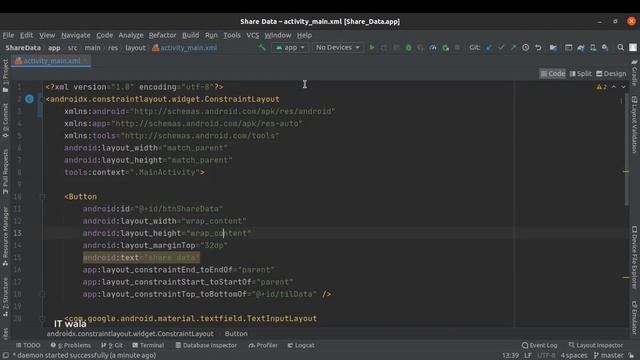Click the Make Project hammer icon
640x360 pixels.
262,48
